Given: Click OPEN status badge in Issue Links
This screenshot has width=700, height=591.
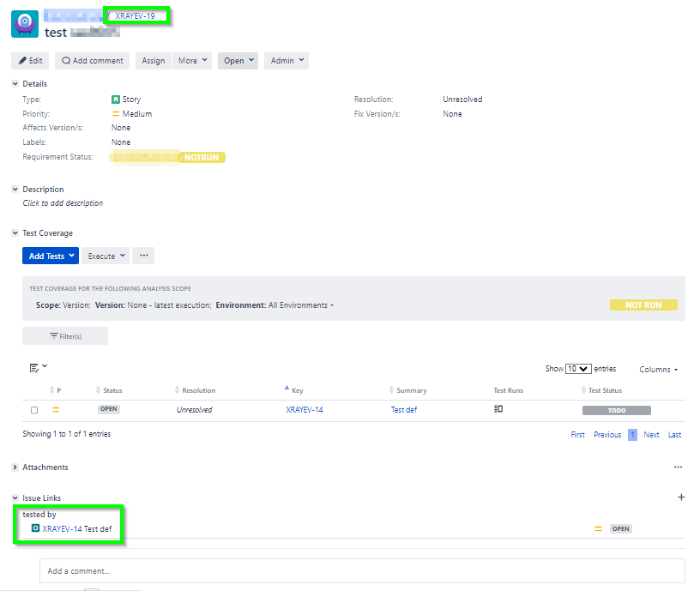Looking at the screenshot, I should pos(620,529).
